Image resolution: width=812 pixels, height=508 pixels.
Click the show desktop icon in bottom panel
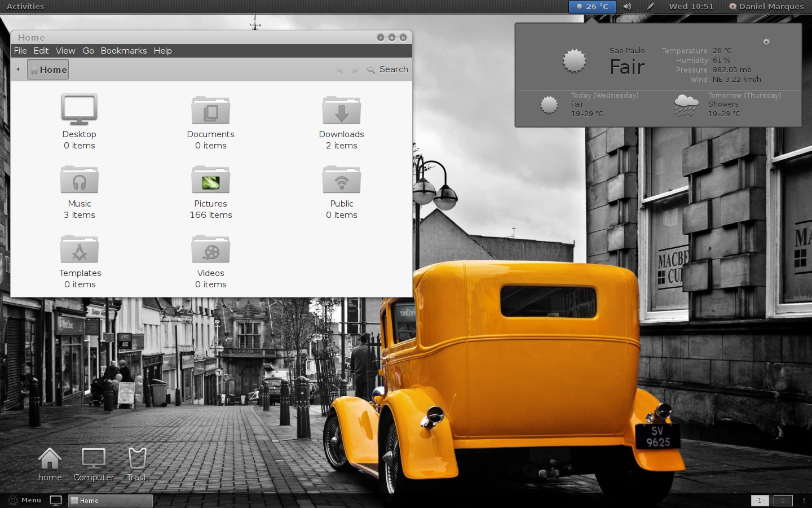(56, 501)
